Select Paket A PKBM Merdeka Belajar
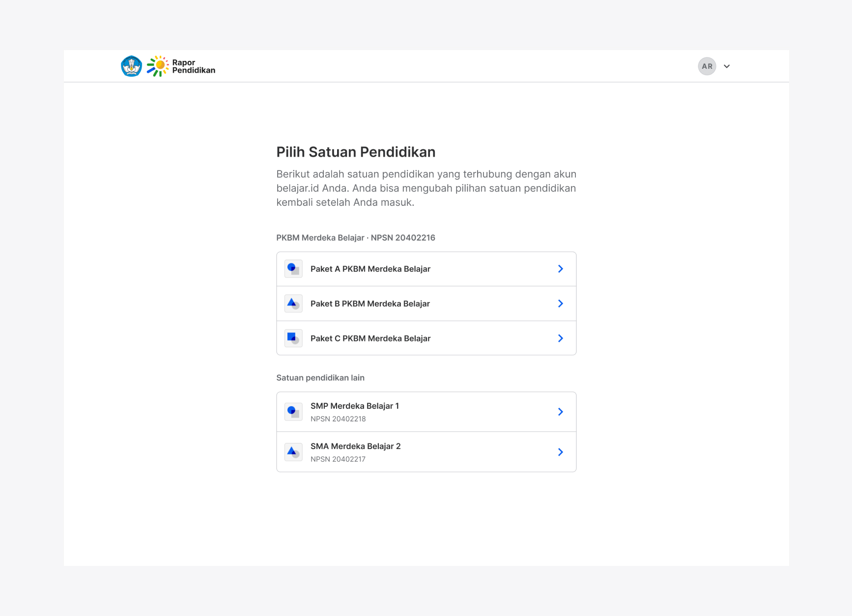 pos(426,269)
